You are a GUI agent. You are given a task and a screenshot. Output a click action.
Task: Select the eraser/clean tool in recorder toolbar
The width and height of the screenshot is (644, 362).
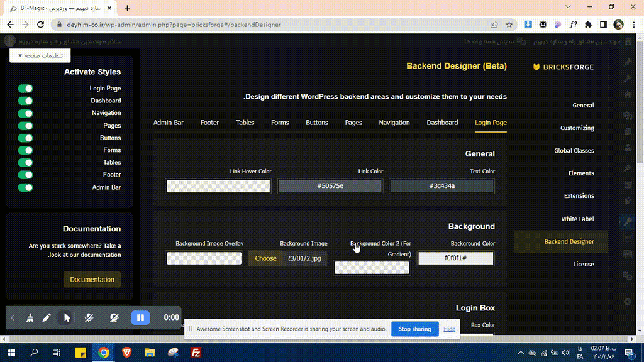coord(29,317)
